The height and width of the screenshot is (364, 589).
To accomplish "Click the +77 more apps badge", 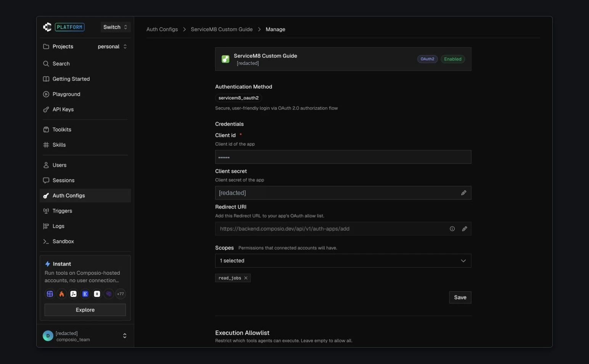I will pos(121,294).
